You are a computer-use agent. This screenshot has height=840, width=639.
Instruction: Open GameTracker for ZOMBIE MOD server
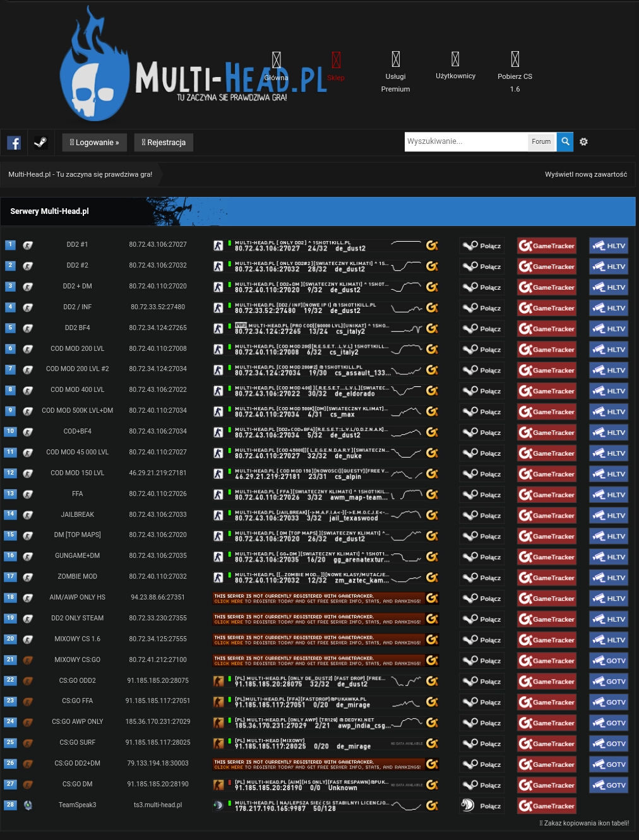[547, 578]
